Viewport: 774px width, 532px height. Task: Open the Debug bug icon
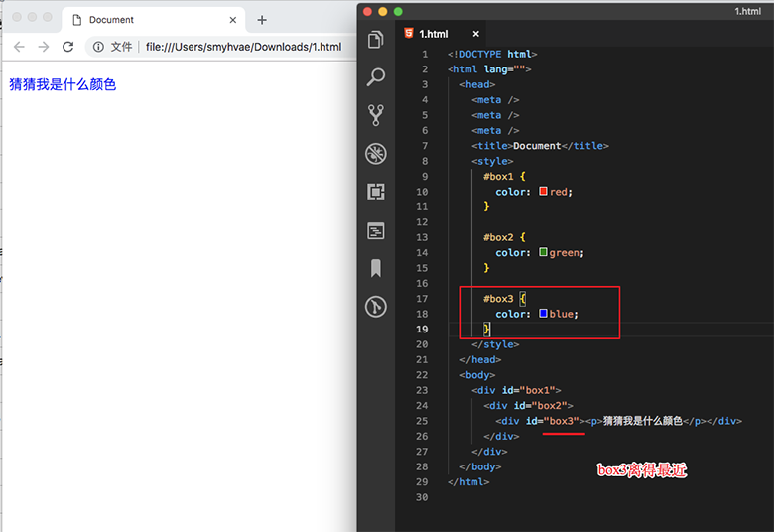(376, 154)
